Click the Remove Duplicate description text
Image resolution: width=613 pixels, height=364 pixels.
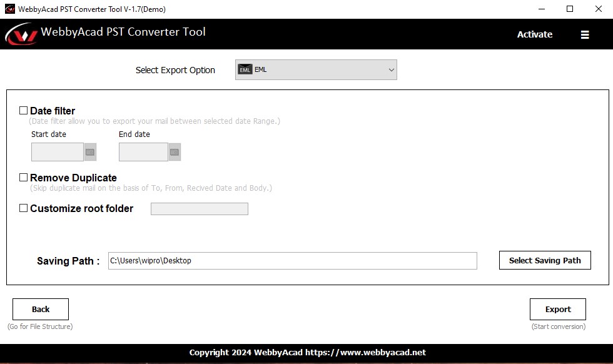[151, 188]
